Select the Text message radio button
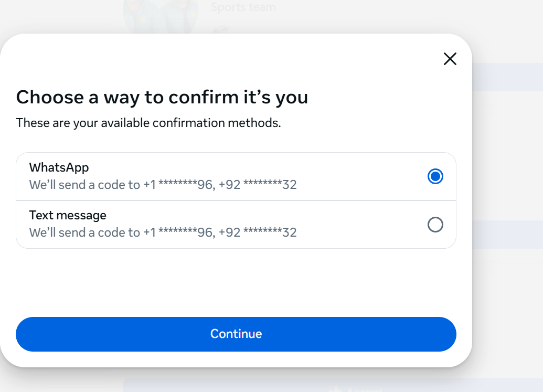 435,225
